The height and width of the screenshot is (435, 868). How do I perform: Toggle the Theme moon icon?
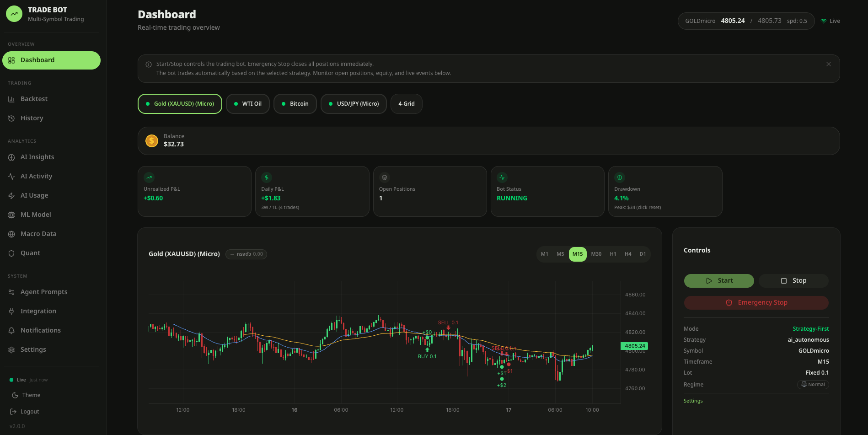15,395
